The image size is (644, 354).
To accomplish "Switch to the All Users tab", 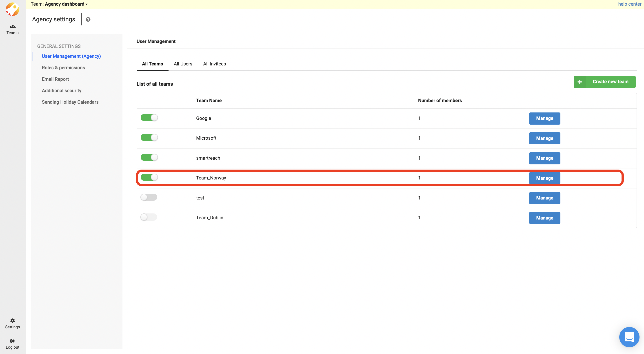I will pyautogui.click(x=183, y=64).
